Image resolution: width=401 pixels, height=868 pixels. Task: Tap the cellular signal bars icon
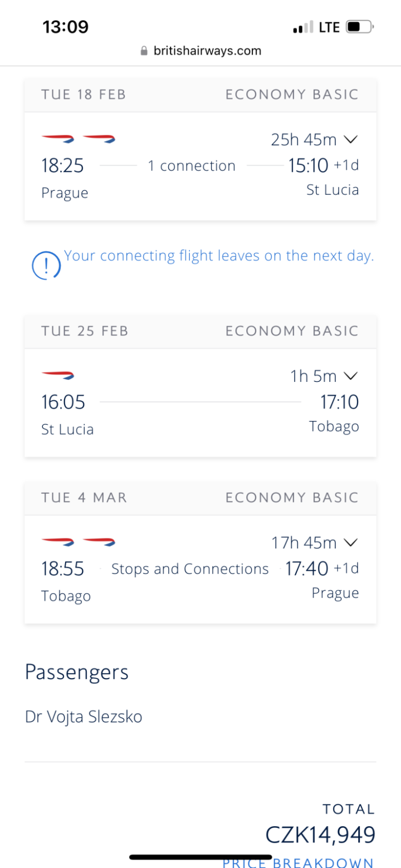(304, 28)
